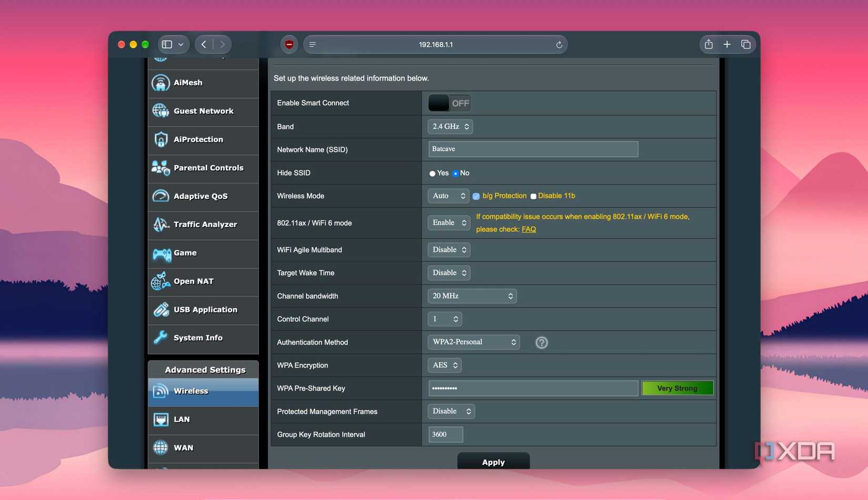Screen dimensions: 868x500
Task: Click WPA Pre-Shared Key field
Action: click(533, 389)
